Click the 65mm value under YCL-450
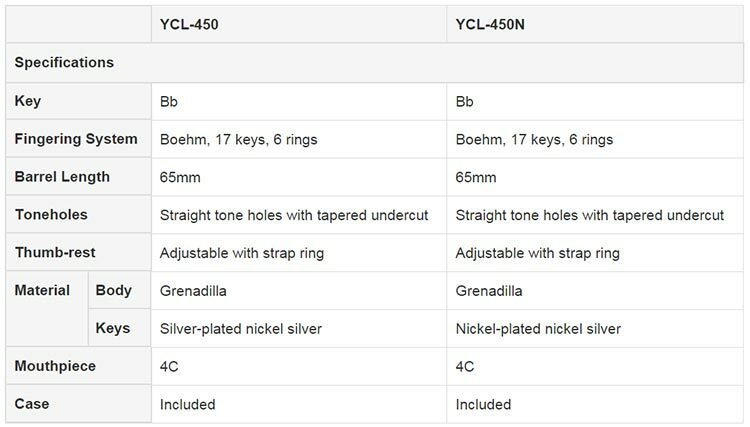The height and width of the screenshot is (427, 750). click(x=181, y=178)
